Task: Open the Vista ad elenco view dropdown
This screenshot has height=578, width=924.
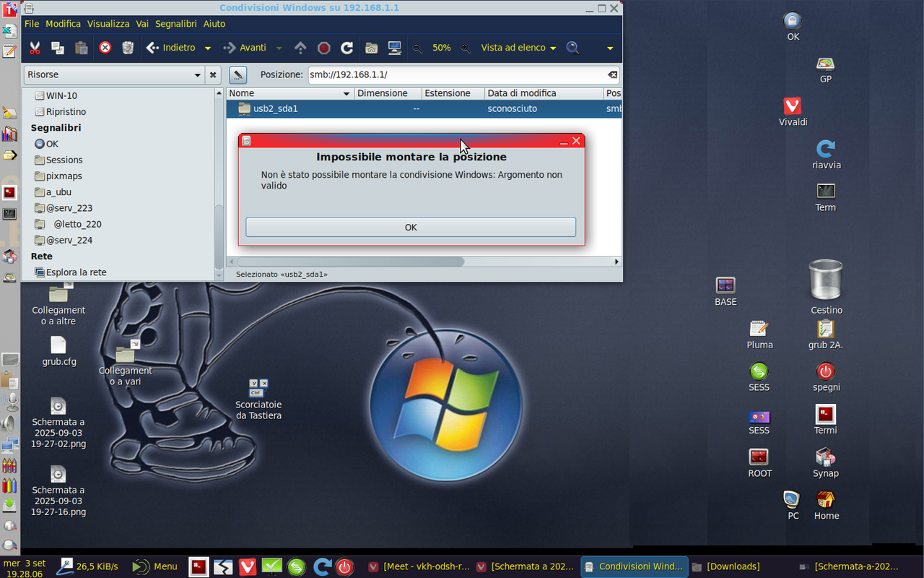Action: pyautogui.click(x=553, y=48)
